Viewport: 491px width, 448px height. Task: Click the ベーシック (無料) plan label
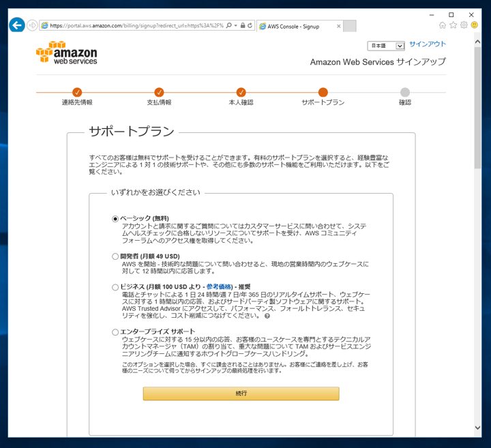pos(145,218)
